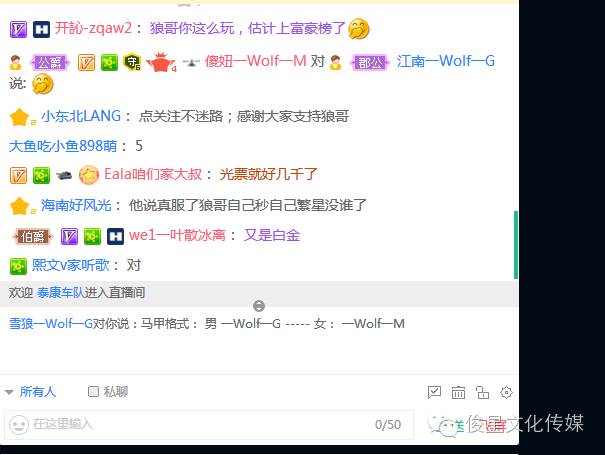Click the chat settings gear icon
The width and height of the screenshot is (605, 455).
pos(506,392)
